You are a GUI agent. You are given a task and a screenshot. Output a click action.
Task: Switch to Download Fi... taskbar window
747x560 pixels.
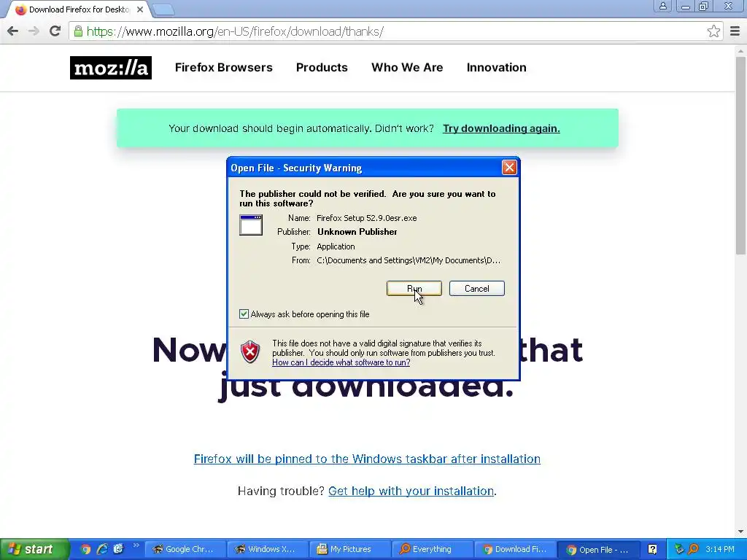(x=514, y=549)
